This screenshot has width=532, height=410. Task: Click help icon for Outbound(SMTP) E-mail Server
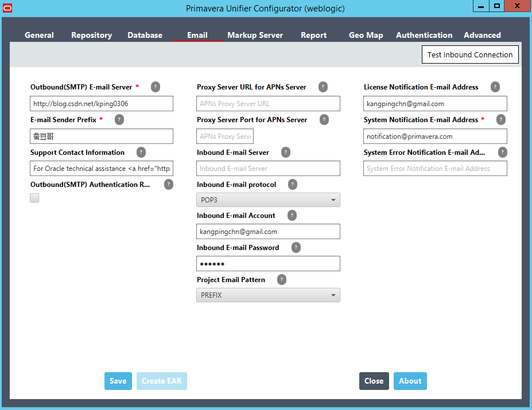pos(156,87)
